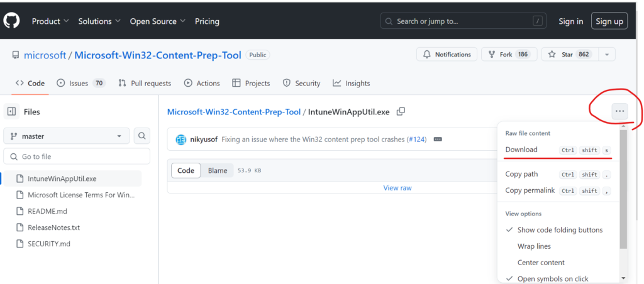
Task: Focus the Search or jump to field
Action: (x=464, y=21)
